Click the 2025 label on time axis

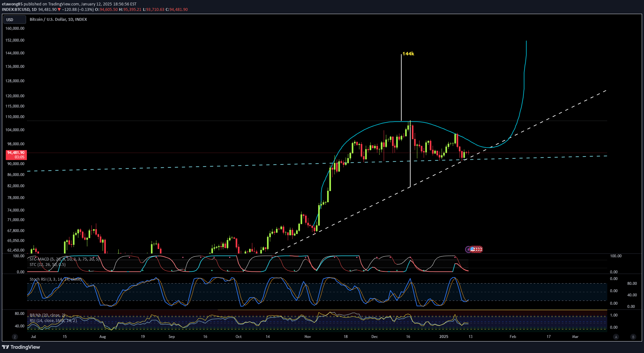[444, 336]
